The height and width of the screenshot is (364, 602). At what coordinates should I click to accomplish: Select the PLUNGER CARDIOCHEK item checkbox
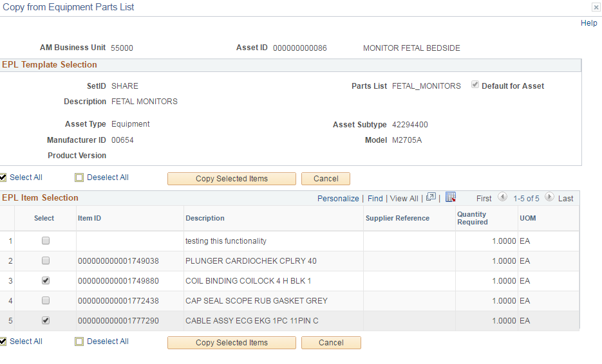pos(45,261)
